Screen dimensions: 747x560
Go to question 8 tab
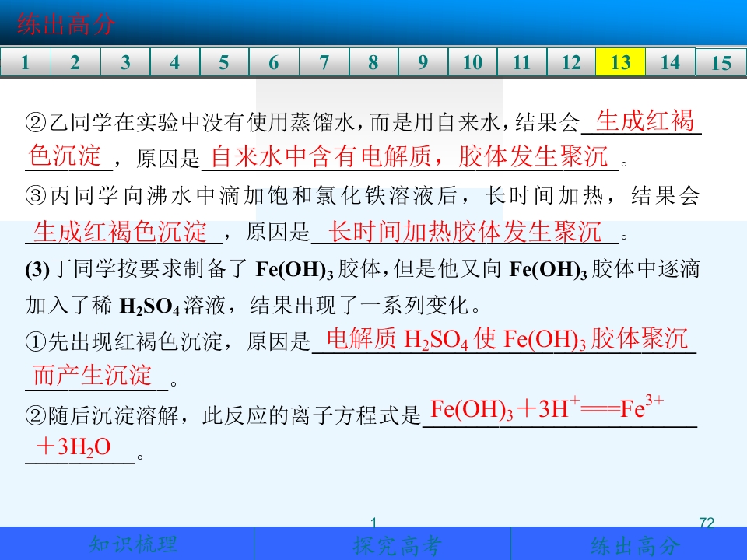[373, 62]
